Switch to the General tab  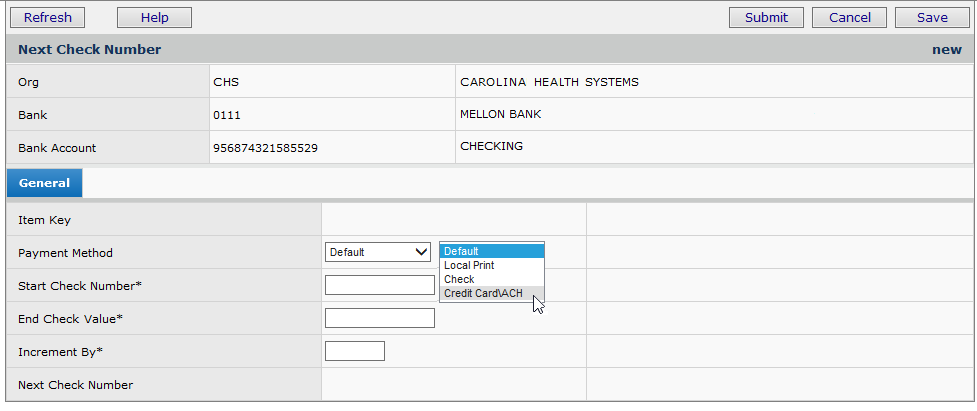point(44,183)
